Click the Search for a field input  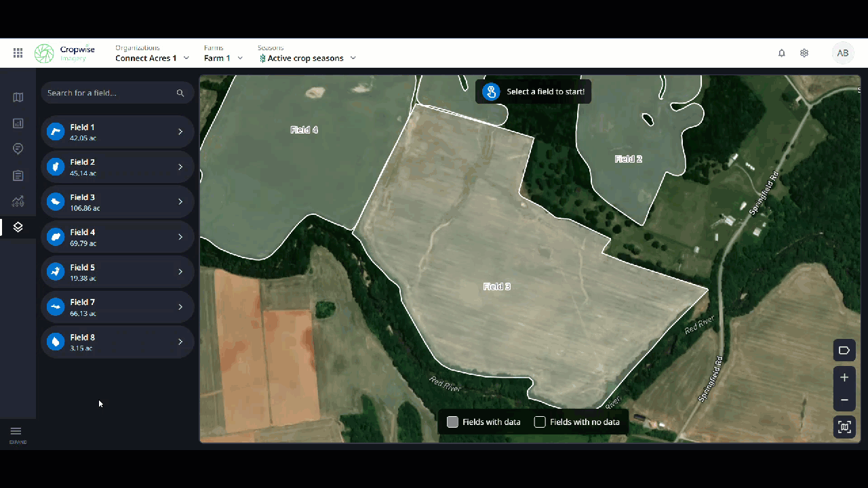pos(108,93)
